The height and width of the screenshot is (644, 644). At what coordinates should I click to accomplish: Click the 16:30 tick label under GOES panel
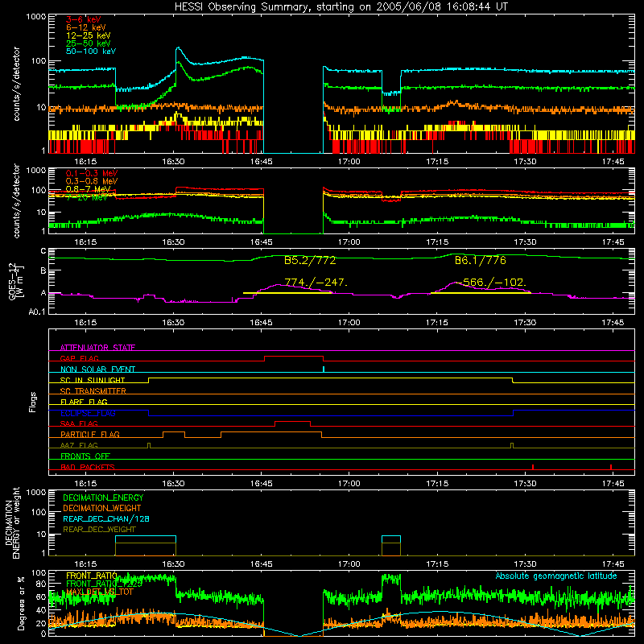(173, 323)
